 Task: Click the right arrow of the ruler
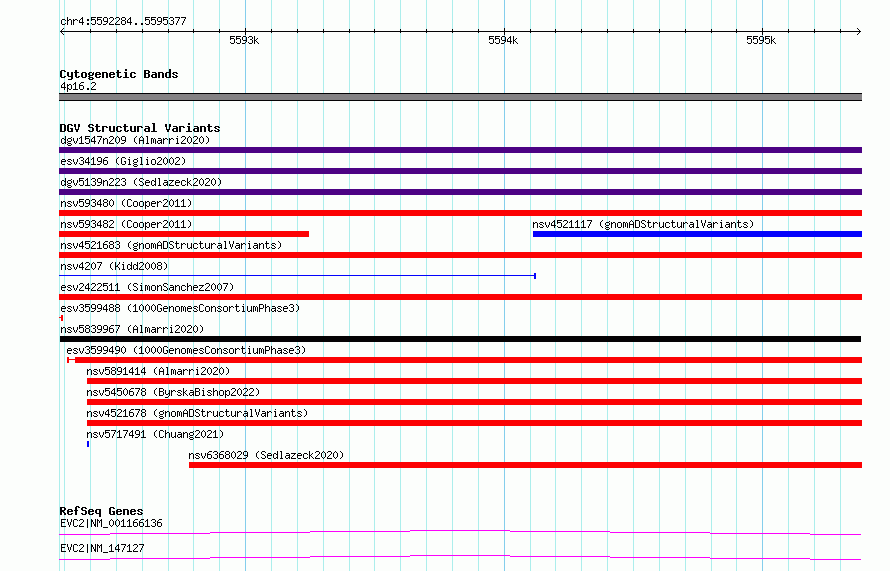(858, 31)
